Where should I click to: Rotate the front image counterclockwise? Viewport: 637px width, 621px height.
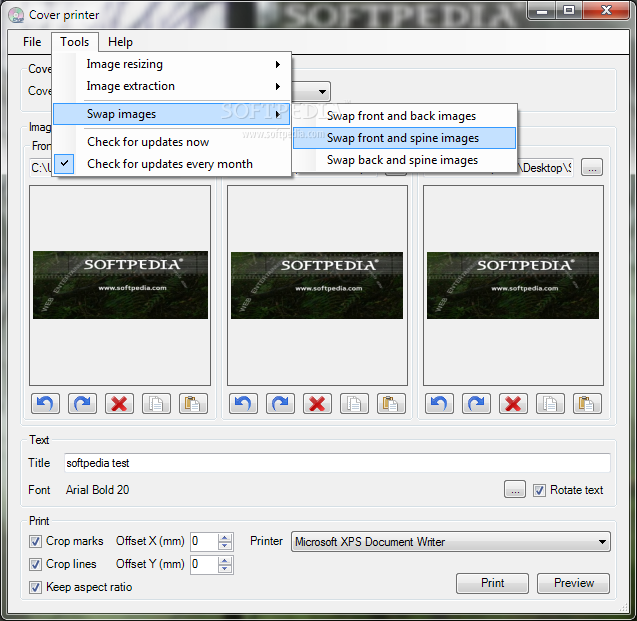click(x=45, y=403)
